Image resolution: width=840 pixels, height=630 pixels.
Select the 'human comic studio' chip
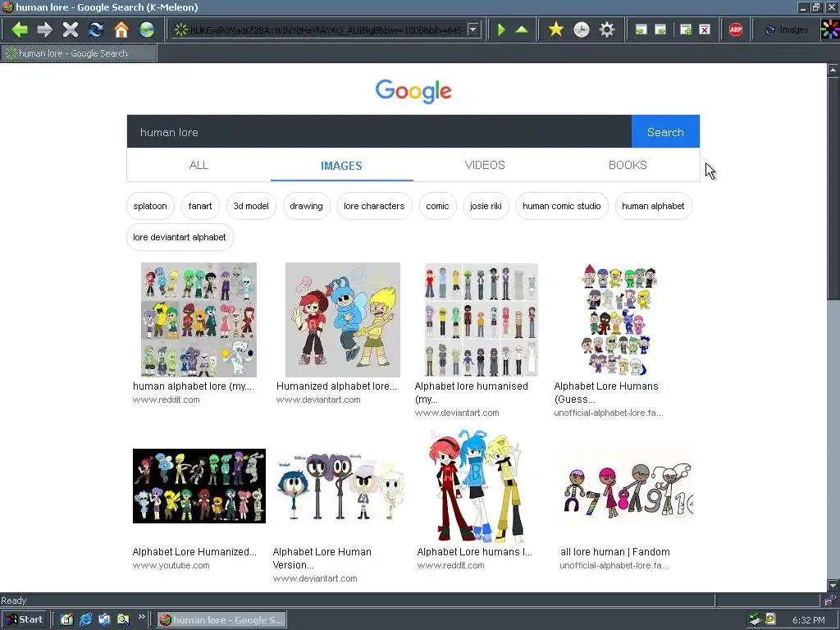click(x=562, y=206)
